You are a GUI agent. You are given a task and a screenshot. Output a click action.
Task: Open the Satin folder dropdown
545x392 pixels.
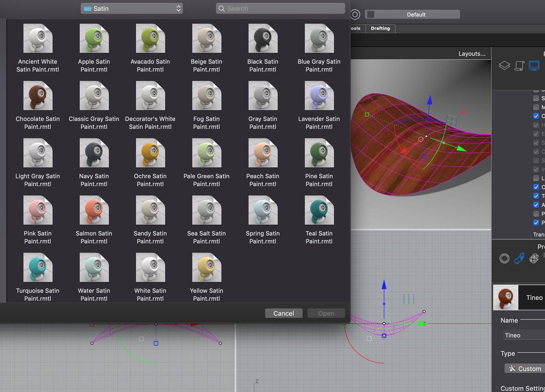[x=131, y=8]
